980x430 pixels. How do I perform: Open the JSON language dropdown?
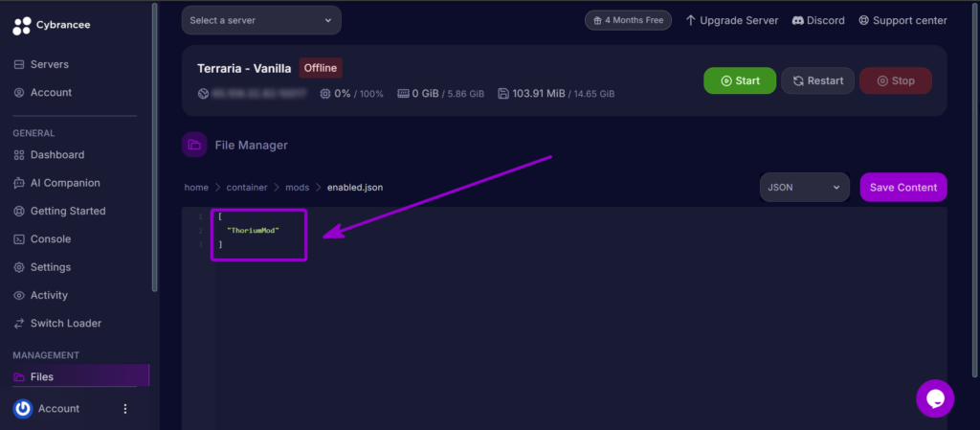[x=804, y=188]
